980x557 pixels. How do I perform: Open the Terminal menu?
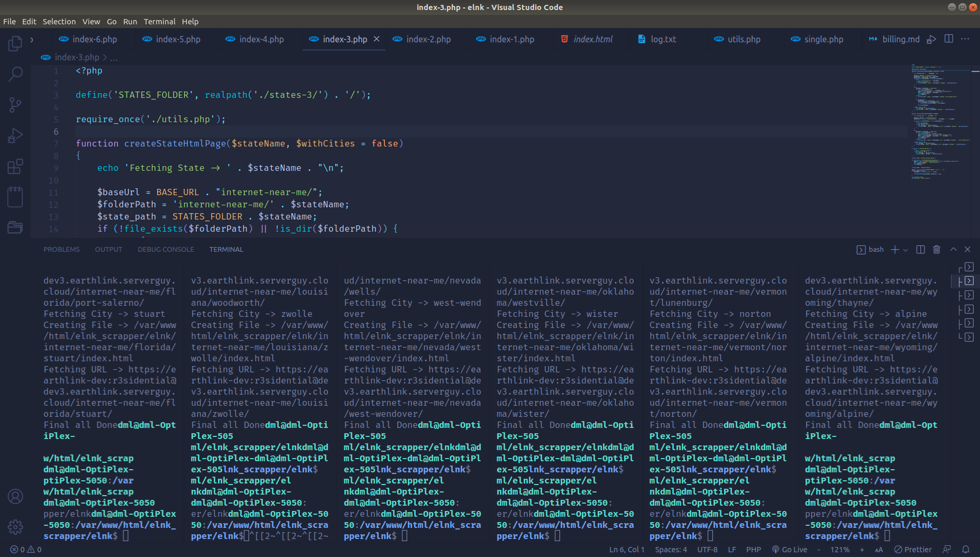[x=159, y=22]
